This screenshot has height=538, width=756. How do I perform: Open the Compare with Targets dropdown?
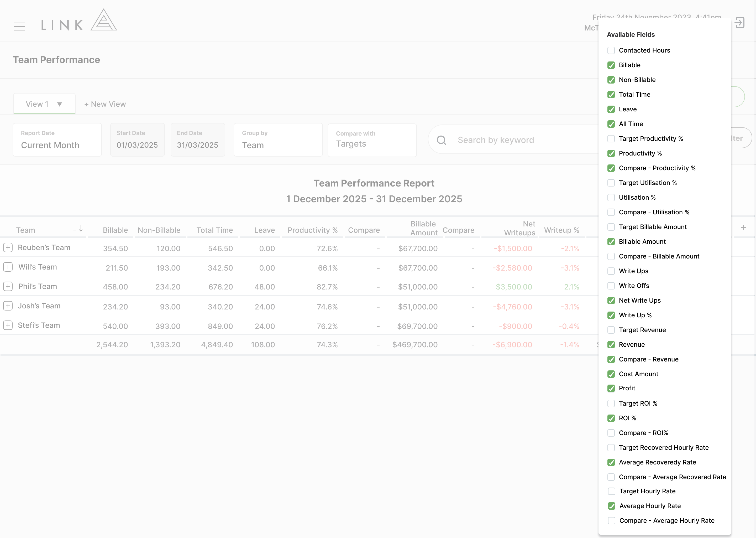372,140
